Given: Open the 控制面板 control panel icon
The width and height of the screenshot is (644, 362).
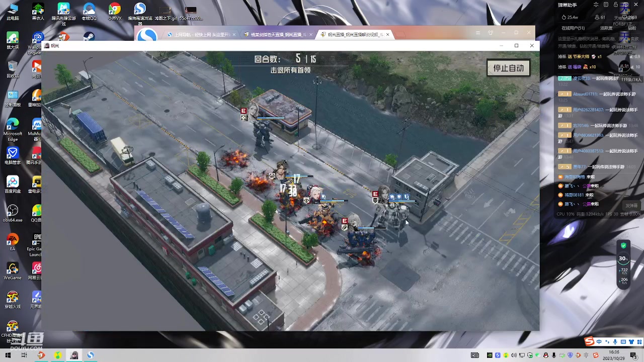Looking at the screenshot, I should (x=13, y=98).
